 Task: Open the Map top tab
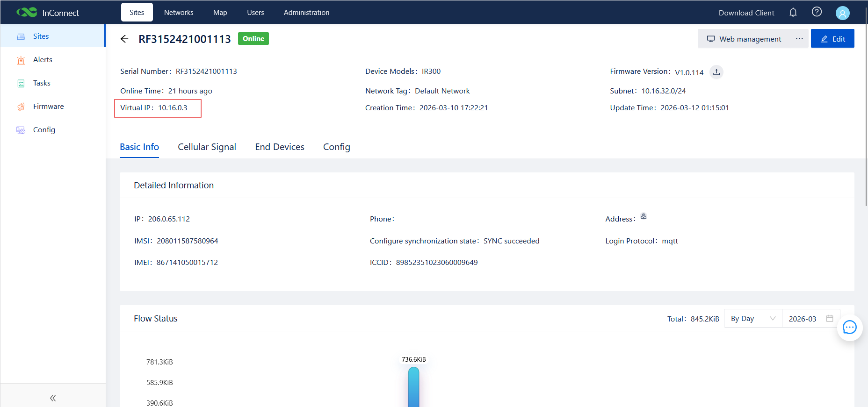[x=220, y=13]
